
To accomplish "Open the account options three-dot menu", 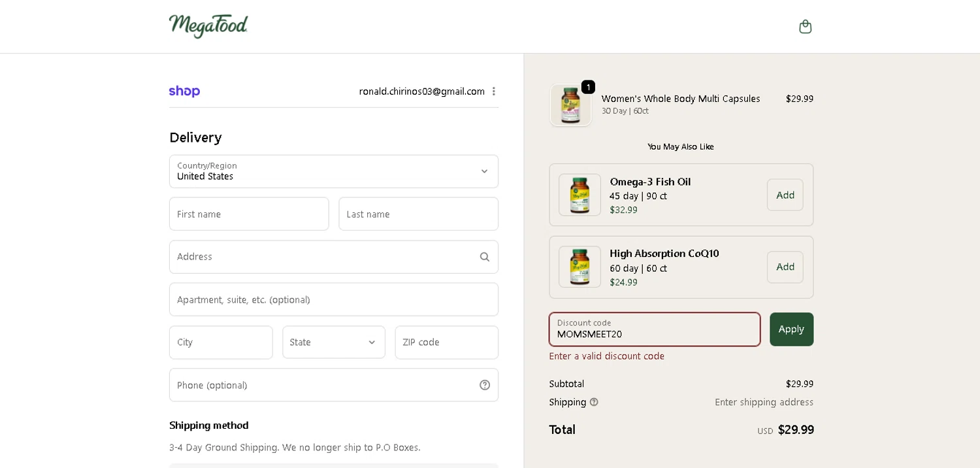I will pyautogui.click(x=494, y=92).
